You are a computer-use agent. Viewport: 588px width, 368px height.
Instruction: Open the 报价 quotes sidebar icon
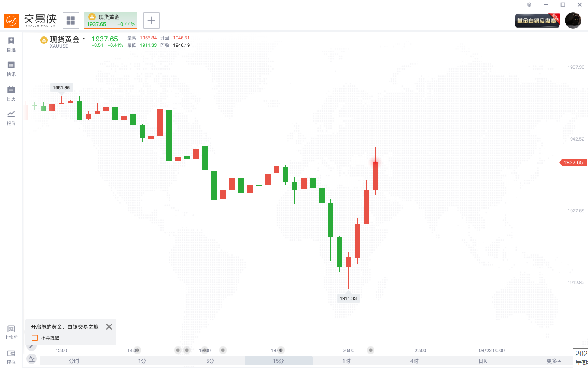pyautogui.click(x=11, y=117)
